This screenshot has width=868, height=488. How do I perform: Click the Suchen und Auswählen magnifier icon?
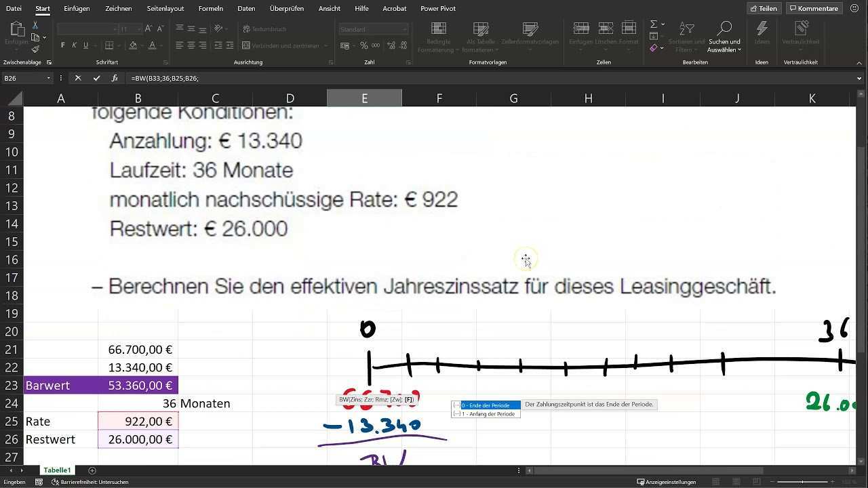tap(724, 28)
